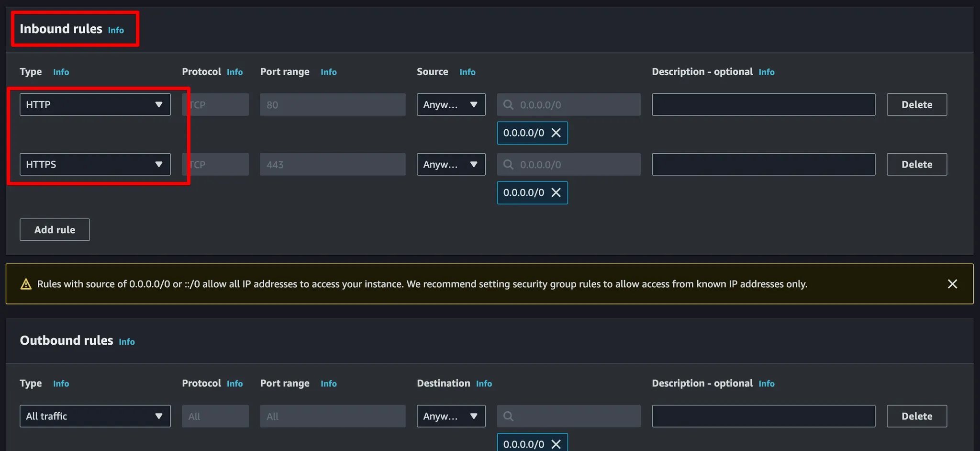Click search icon in outbound destination field
This screenshot has height=451, width=980.
click(x=509, y=417)
